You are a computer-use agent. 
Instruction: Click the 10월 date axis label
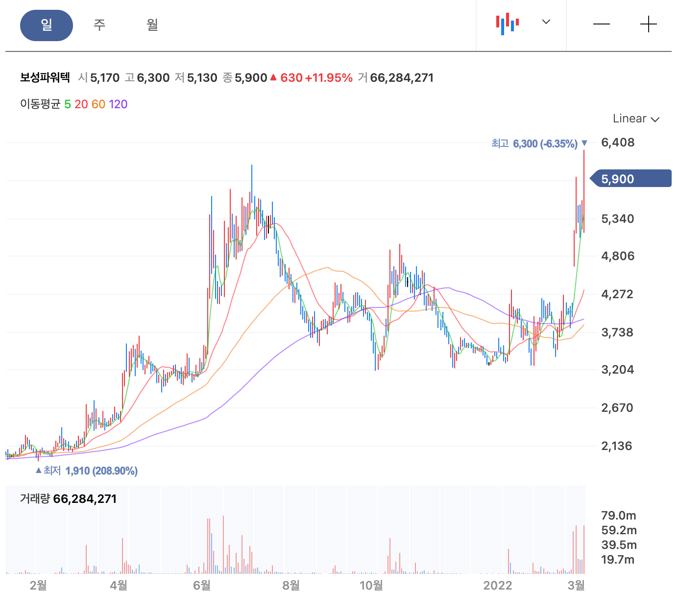pos(371,585)
